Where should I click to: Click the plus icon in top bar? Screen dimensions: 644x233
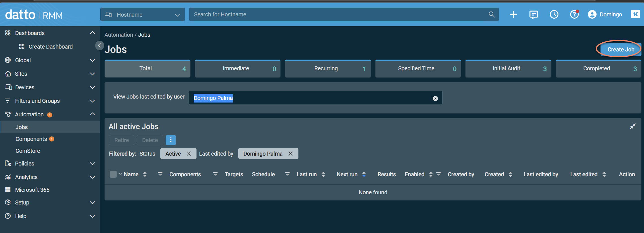pos(513,14)
